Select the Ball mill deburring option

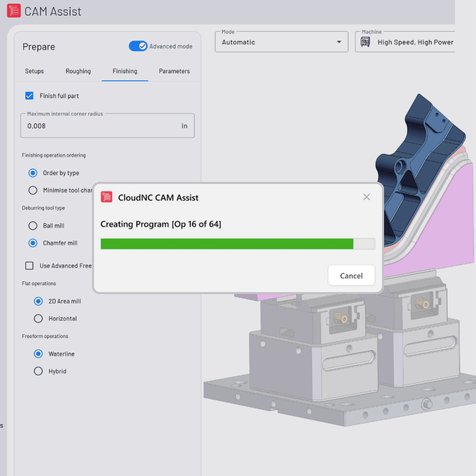point(33,225)
